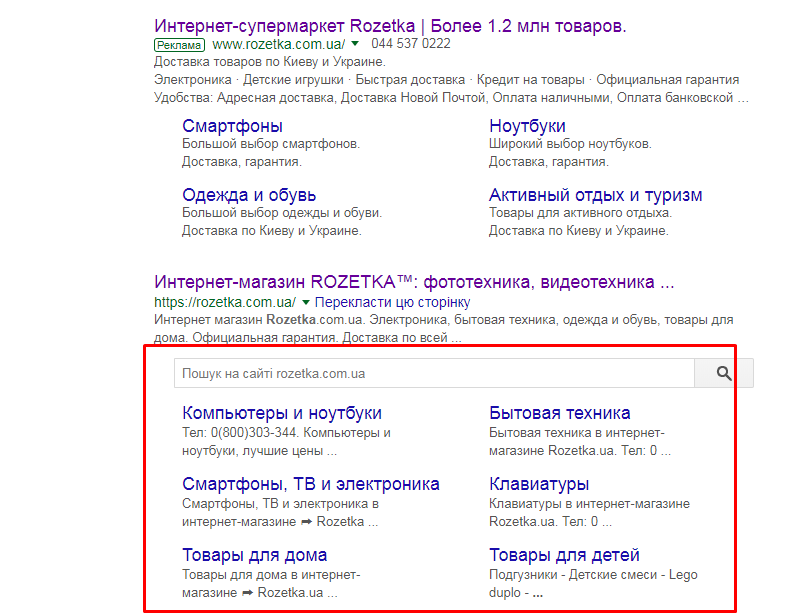
Task: Click the site search input field
Action: coord(433,373)
